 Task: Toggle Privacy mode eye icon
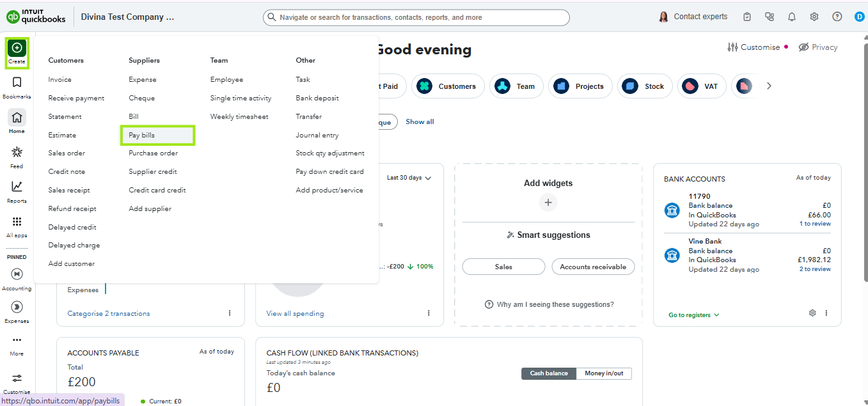pos(804,47)
